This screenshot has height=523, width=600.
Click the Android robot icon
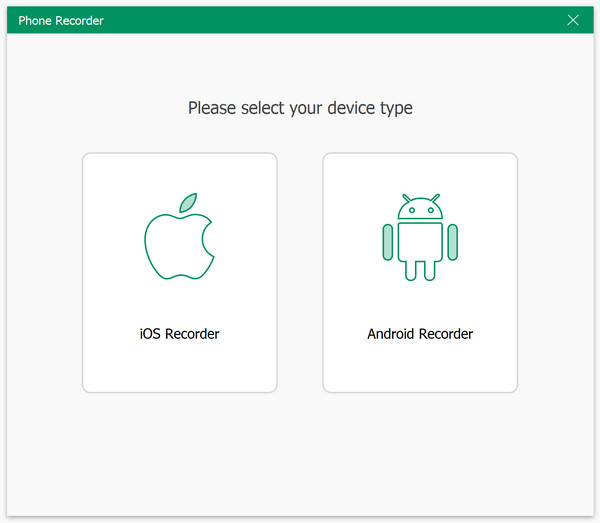coord(420,237)
